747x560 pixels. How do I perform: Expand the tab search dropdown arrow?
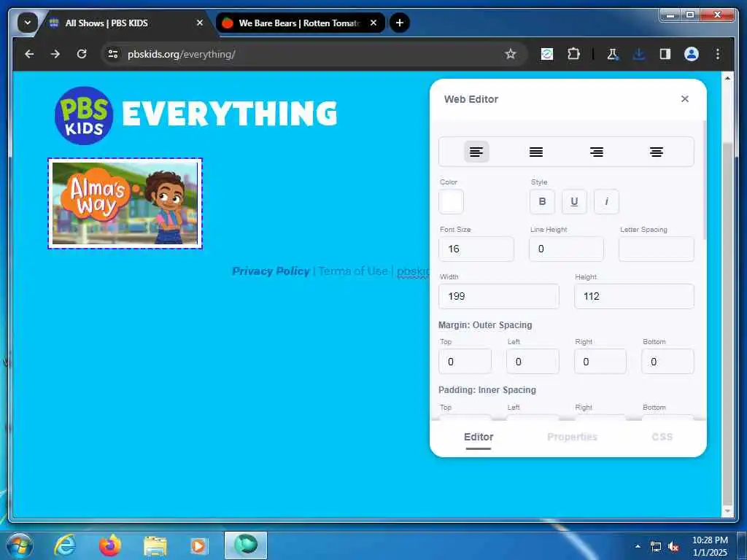(x=28, y=23)
